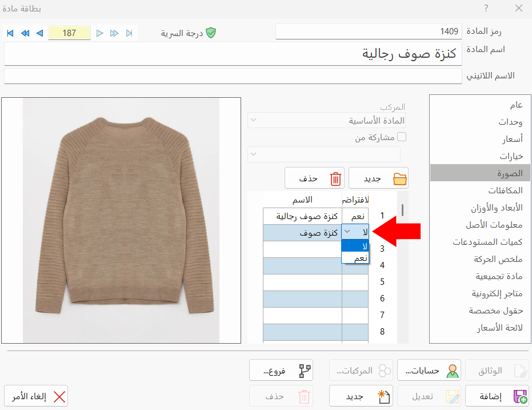Screen dimensions: 532x410
Task: Click the جديد button to add image
Action: [378, 178]
